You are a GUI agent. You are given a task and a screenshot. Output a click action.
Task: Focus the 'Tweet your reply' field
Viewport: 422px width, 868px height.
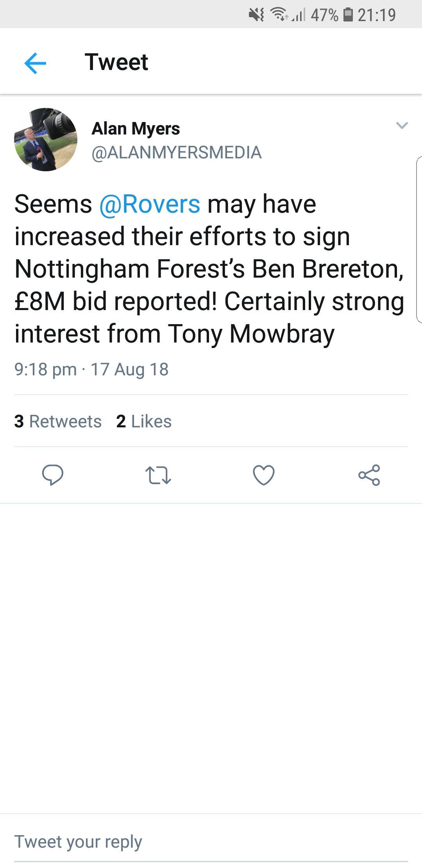211,842
